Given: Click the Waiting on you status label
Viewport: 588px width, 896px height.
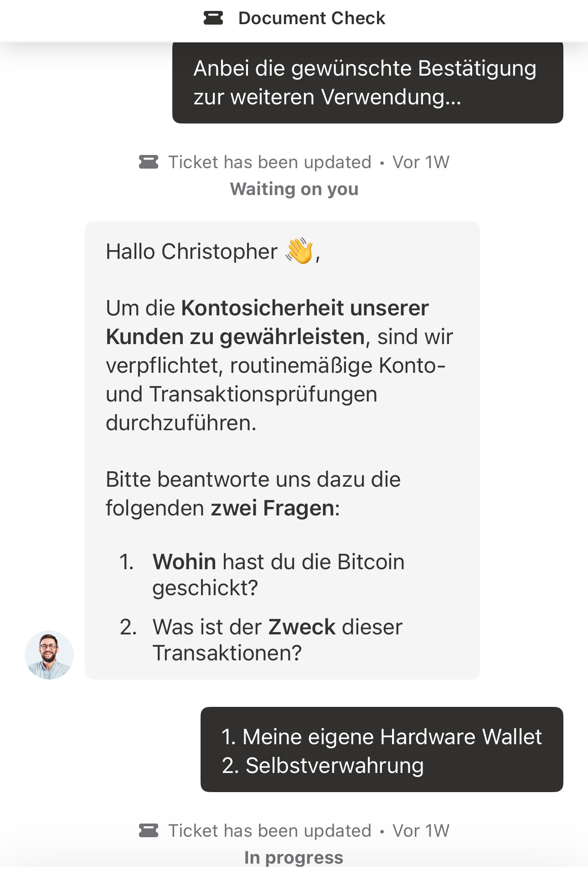Looking at the screenshot, I should 294,189.
